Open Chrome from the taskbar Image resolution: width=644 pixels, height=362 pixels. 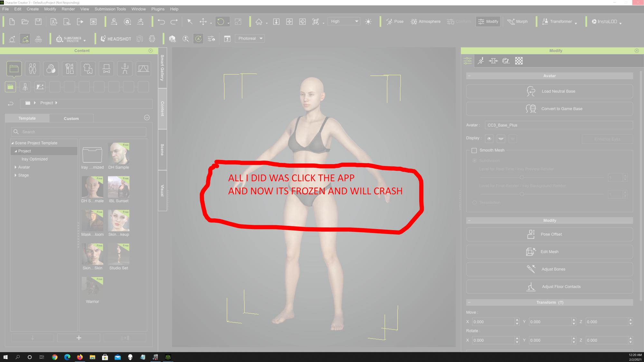(x=55, y=357)
